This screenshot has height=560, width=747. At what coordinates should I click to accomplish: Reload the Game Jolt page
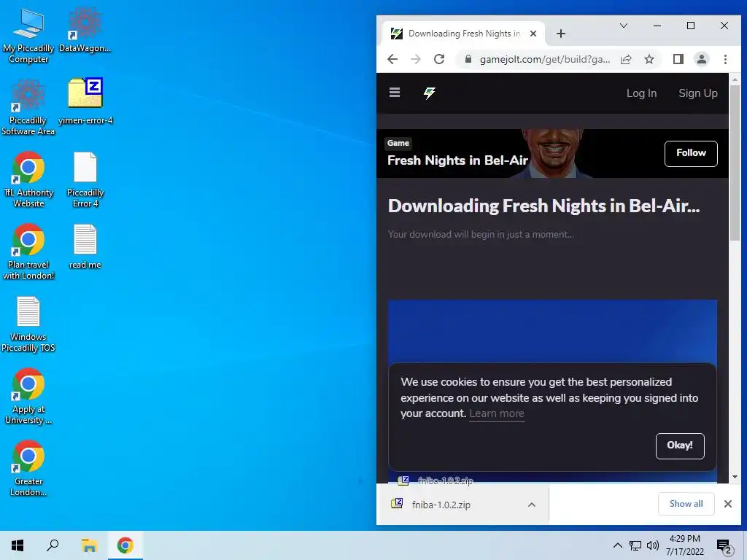pos(439,59)
